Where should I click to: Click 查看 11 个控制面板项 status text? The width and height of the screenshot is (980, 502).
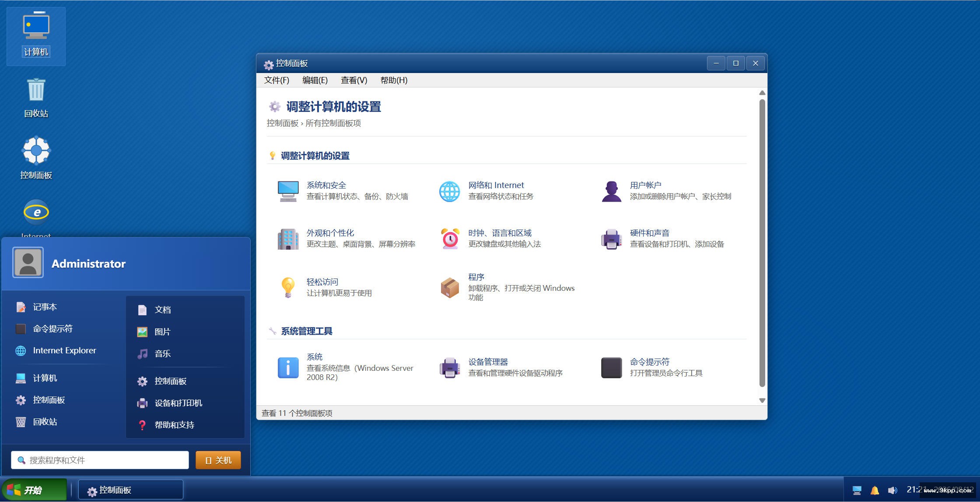[297, 413]
